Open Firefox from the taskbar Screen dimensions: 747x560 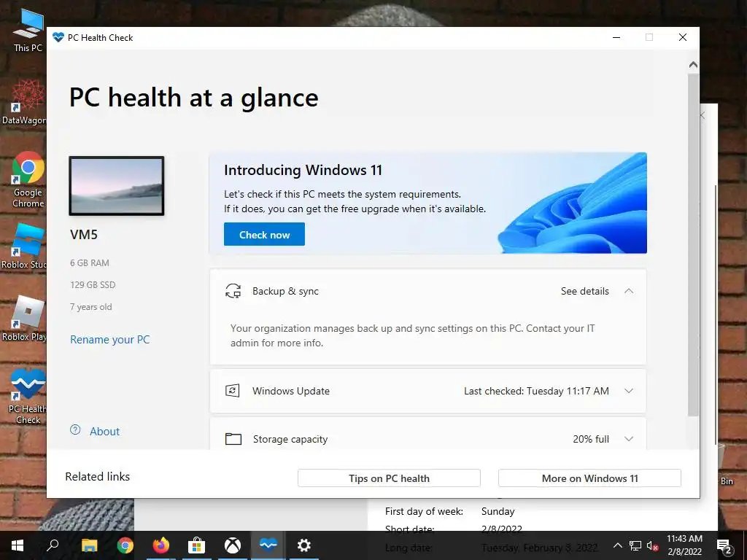(161, 545)
